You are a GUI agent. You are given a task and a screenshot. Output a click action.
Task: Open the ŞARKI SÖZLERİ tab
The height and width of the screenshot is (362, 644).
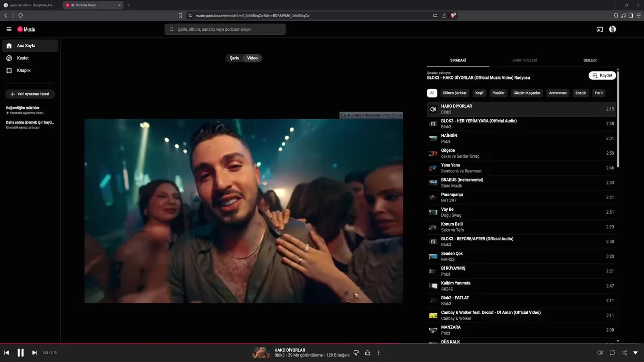pos(525,60)
